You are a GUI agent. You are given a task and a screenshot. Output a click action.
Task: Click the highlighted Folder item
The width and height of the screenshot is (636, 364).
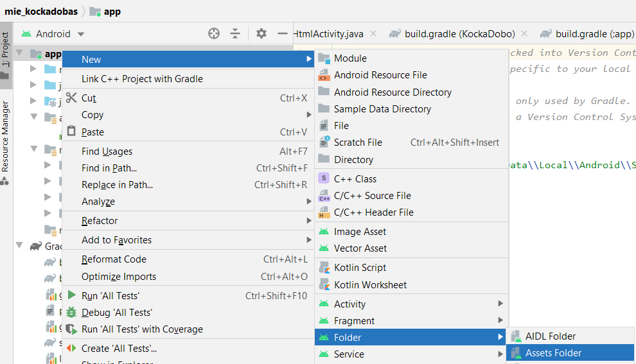pyautogui.click(x=410, y=337)
